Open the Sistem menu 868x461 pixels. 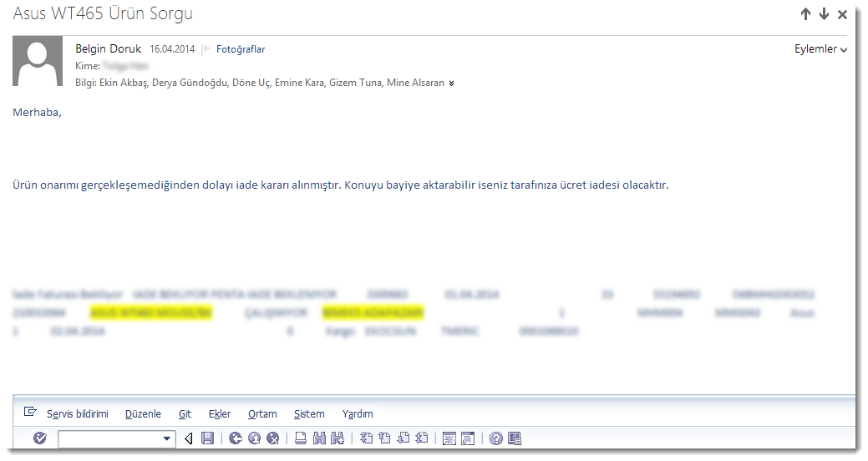pos(309,414)
